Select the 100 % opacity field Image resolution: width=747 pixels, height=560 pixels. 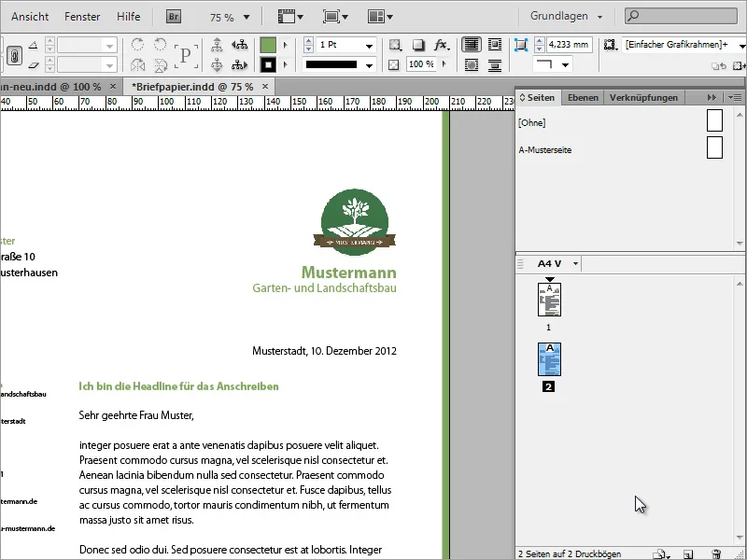point(422,63)
